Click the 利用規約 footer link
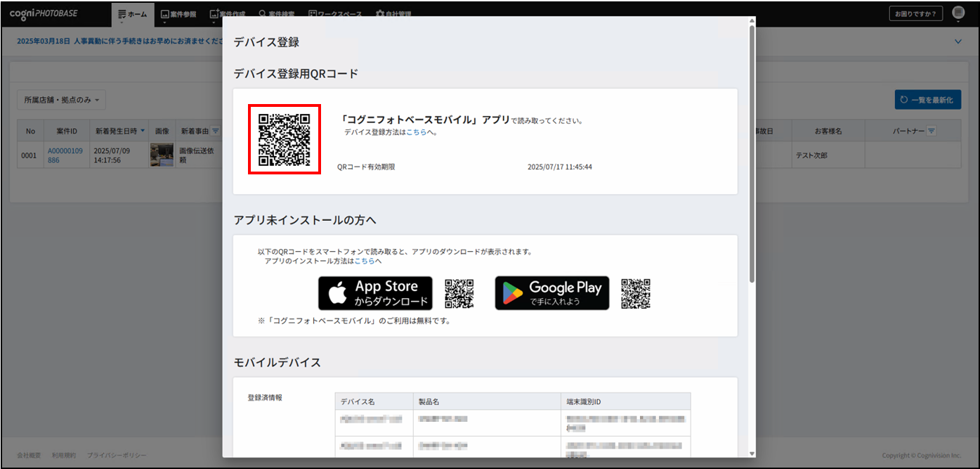The image size is (980, 469). point(64,456)
